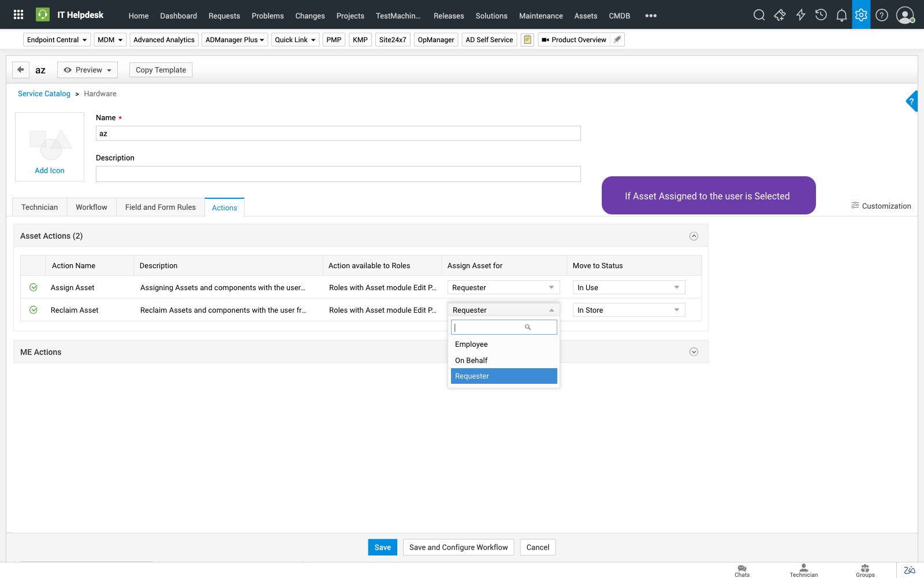Follow the Service Catalog breadcrumb link
This screenshot has width=924, height=578.
pos(44,94)
